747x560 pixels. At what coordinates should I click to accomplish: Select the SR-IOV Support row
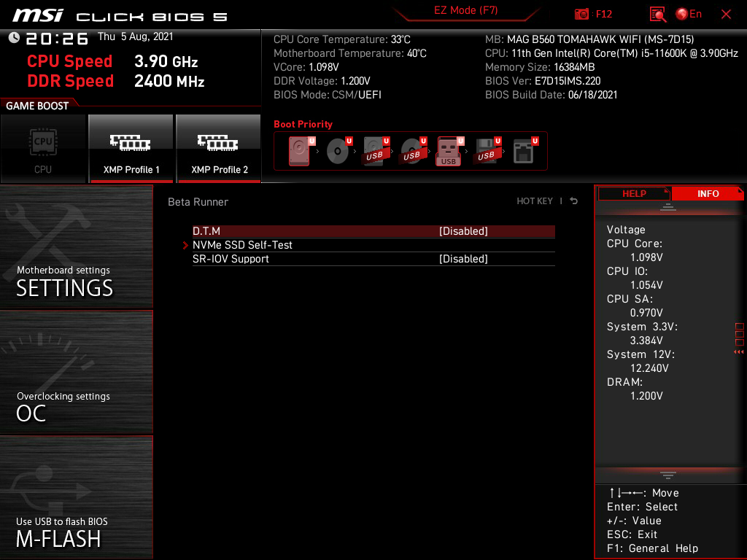[373, 259]
